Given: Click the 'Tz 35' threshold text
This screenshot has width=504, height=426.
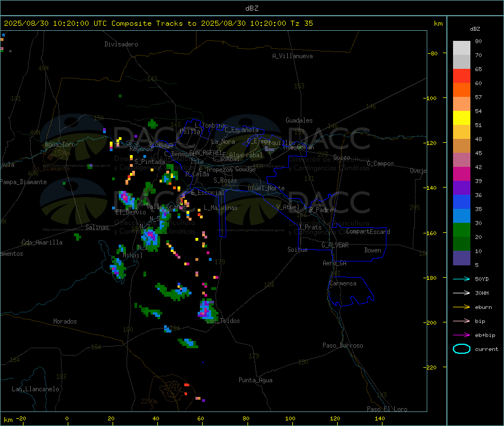Looking at the screenshot, I should (x=301, y=24).
